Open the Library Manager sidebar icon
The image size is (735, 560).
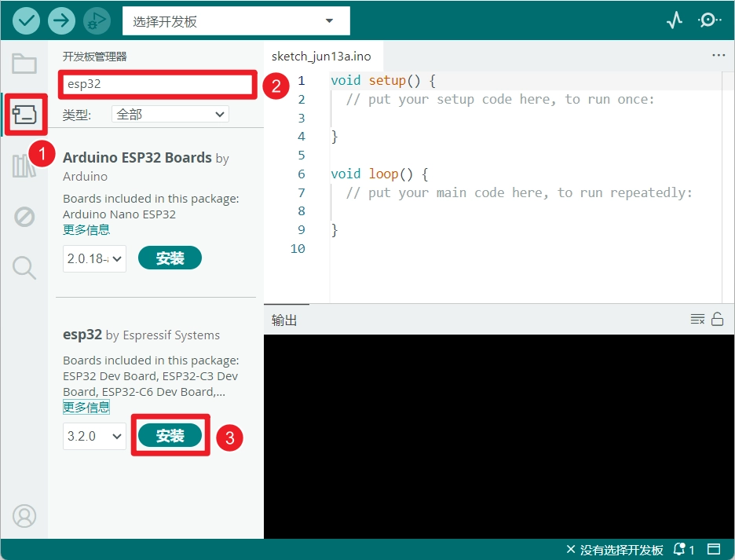pyautogui.click(x=24, y=166)
